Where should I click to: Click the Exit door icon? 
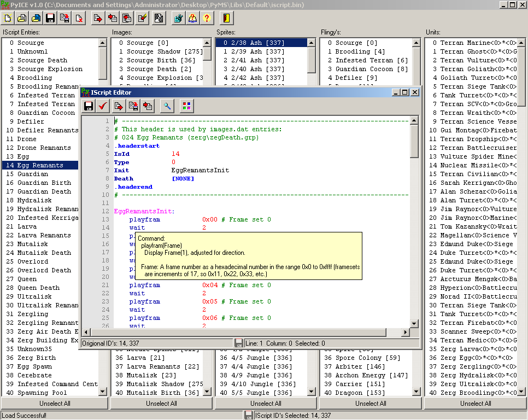coord(226,18)
